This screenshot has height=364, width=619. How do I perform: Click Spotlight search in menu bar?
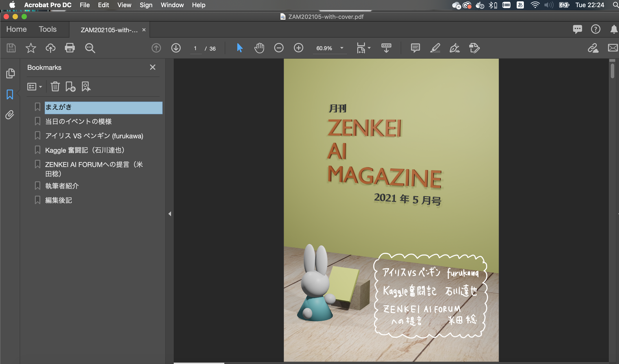(616, 5)
